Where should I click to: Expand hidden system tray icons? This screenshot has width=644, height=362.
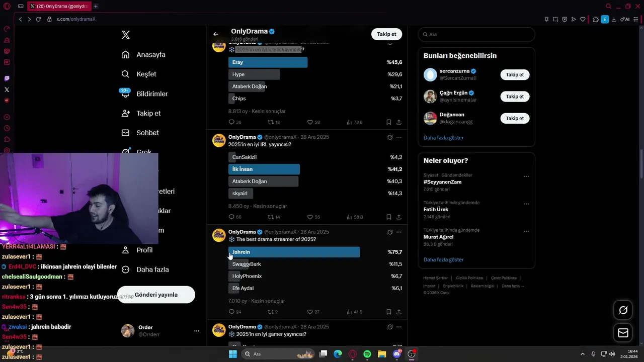583,354
